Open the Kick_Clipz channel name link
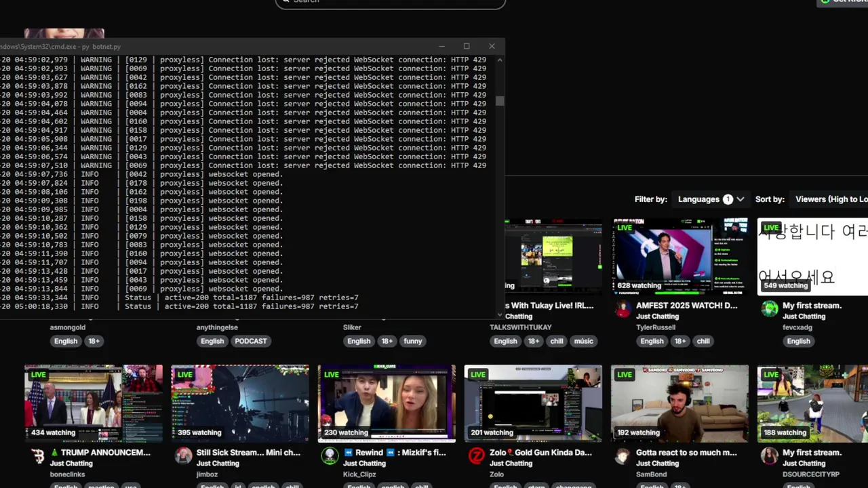Viewport: 868px width, 488px height. pyautogui.click(x=359, y=474)
